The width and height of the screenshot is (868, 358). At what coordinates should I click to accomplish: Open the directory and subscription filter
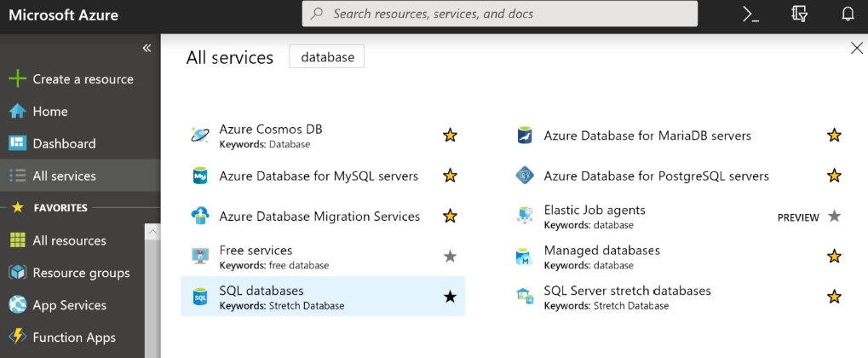[x=799, y=14]
